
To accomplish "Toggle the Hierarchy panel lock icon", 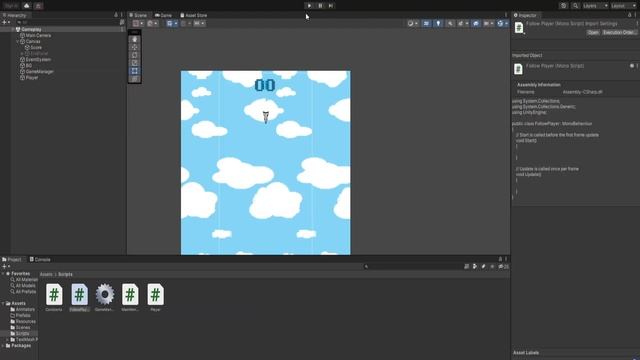I will [116, 15].
